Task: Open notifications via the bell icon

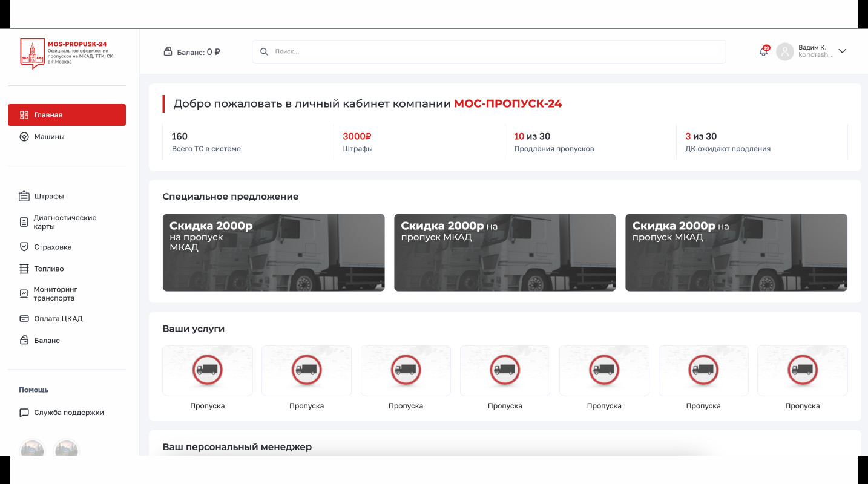Action: pyautogui.click(x=764, y=51)
